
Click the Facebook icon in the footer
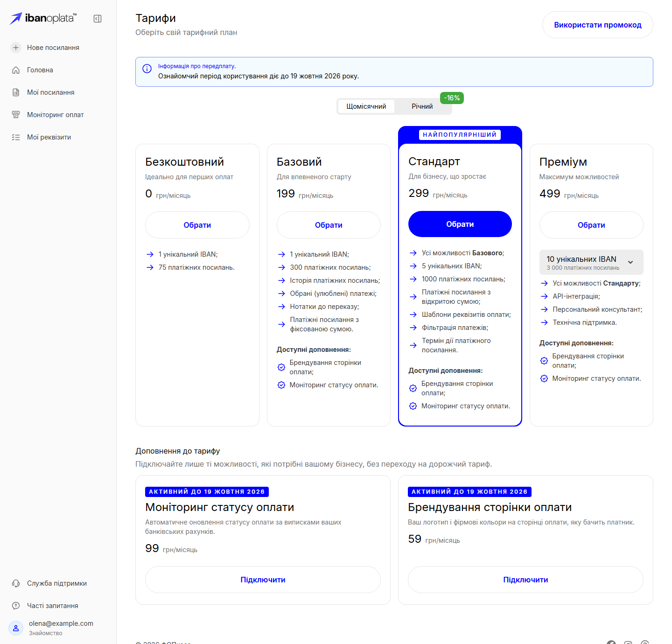611,643
